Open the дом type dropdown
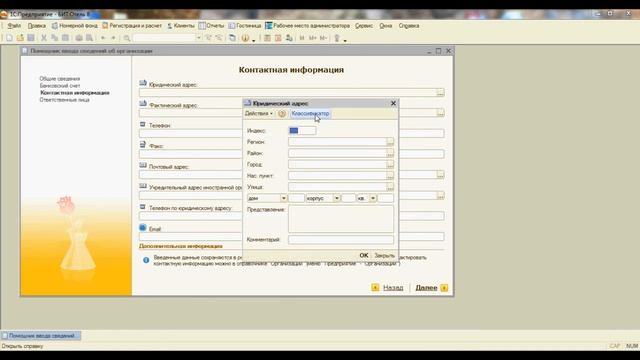The height and width of the screenshot is (360, 640). click(283, 198)
